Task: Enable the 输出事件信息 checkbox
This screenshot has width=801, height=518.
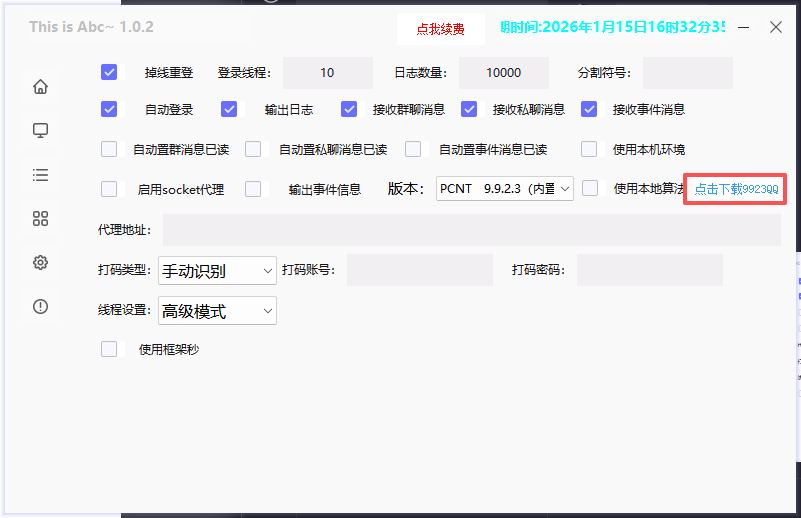Action: (x=253, y=189)
